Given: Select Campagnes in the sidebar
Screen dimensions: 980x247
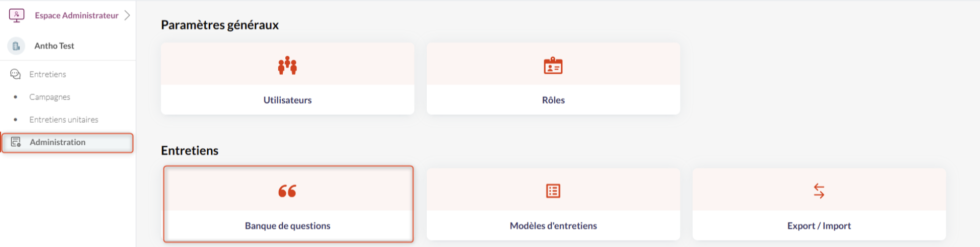Looking at the screenshot, I should point(50,97).
